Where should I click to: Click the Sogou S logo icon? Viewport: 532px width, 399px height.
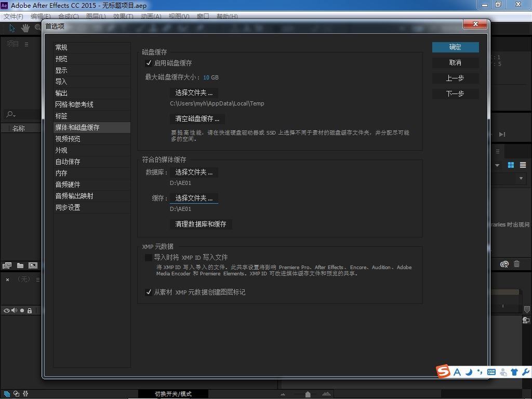[x=443, y=371]
